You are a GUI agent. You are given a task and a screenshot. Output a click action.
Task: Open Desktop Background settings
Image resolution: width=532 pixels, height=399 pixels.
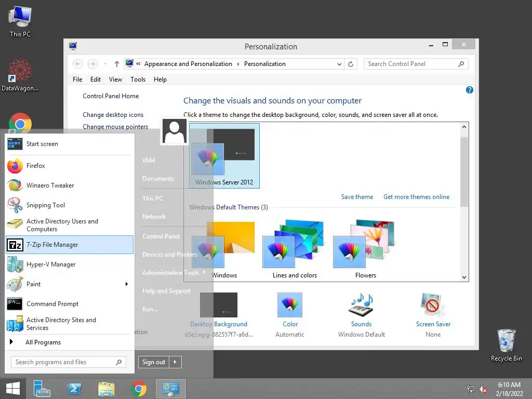pos(219,314)
